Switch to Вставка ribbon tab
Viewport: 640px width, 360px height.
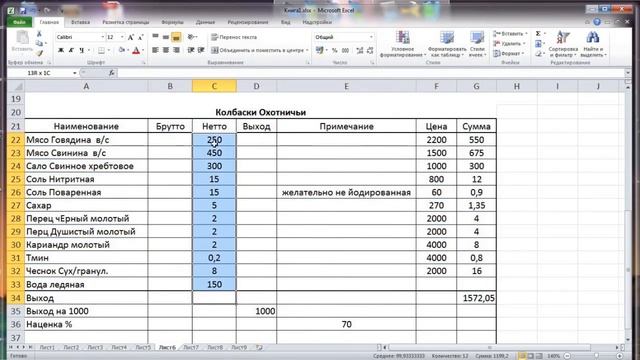80,22
